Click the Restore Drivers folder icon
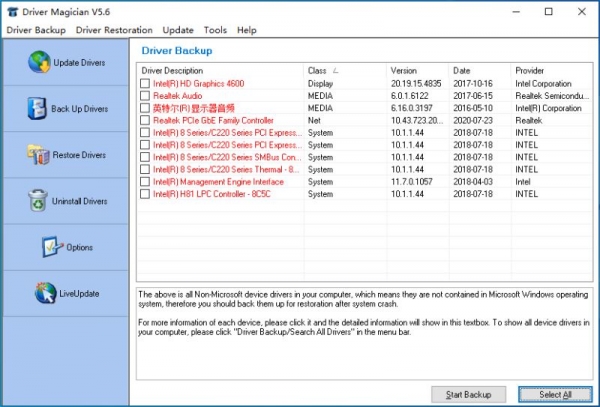Viewport: 600px width, 407px height. [38, 155]
